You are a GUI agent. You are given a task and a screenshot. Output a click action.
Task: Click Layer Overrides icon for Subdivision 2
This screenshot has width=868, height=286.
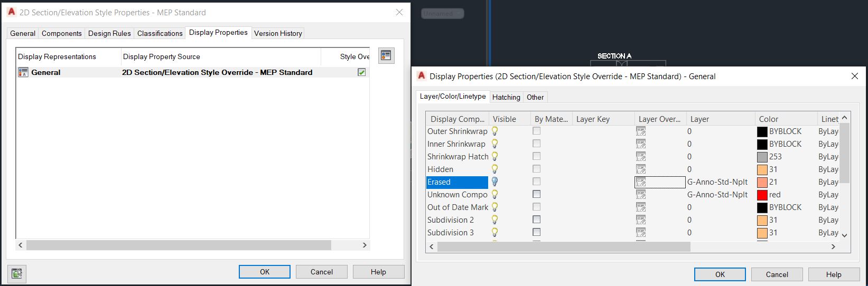(641, 220)
